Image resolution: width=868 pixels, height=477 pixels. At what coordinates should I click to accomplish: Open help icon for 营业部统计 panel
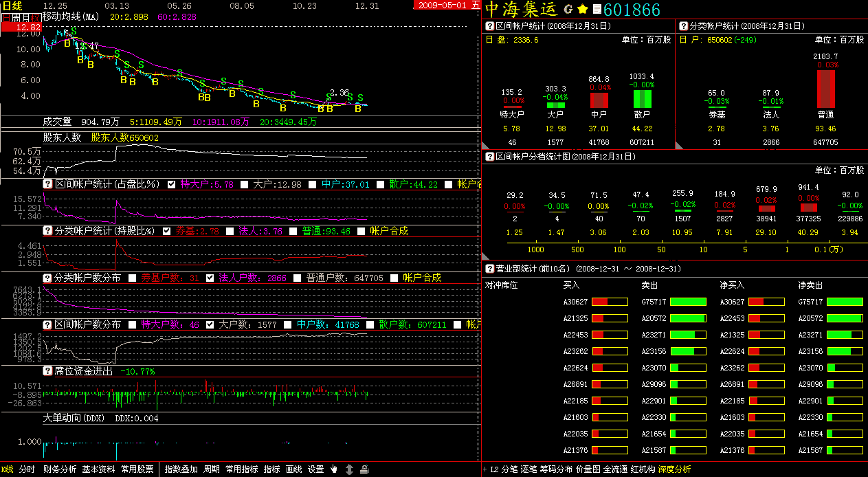coord(490,269)
